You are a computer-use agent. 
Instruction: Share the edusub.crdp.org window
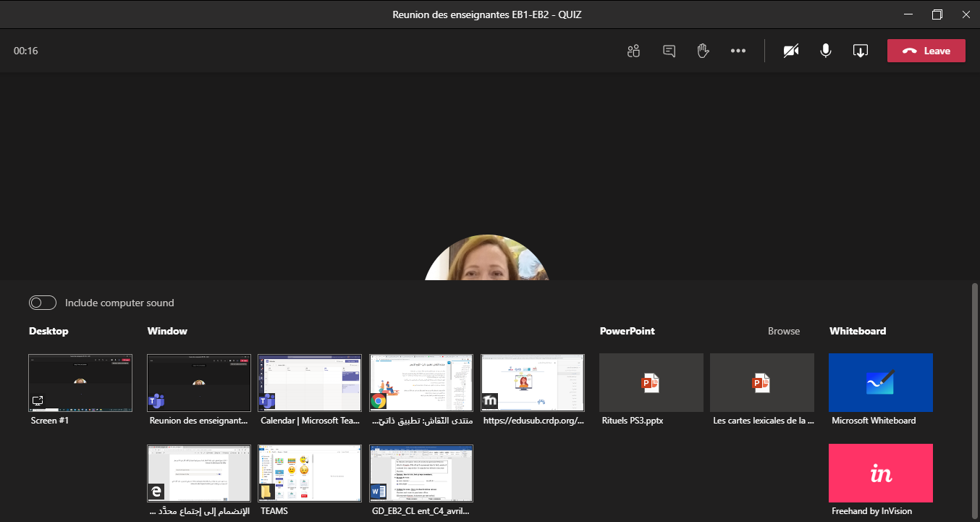pos(533,382)
